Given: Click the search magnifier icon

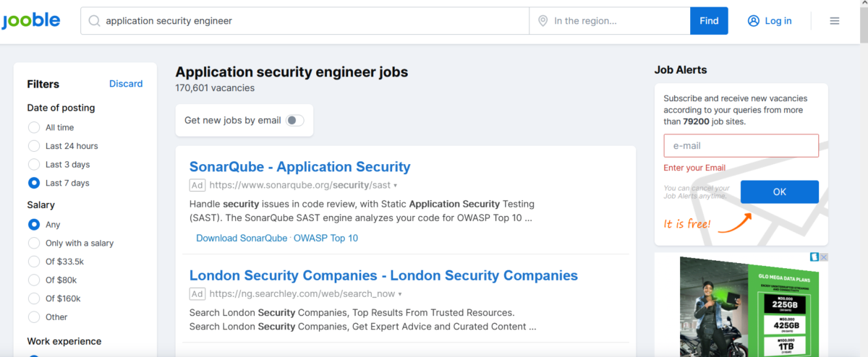Looking at the screenshot, I should coord(94,21).
